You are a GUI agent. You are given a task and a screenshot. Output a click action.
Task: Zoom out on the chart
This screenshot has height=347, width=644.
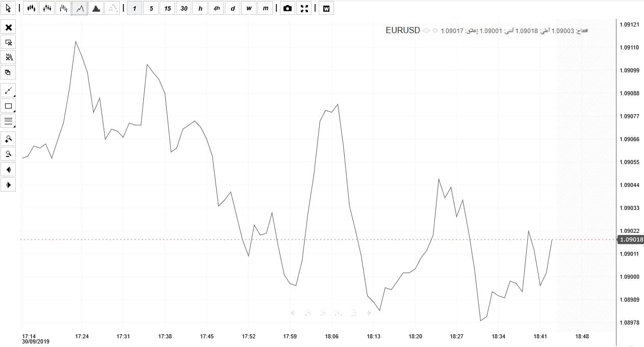coord(8,153)
